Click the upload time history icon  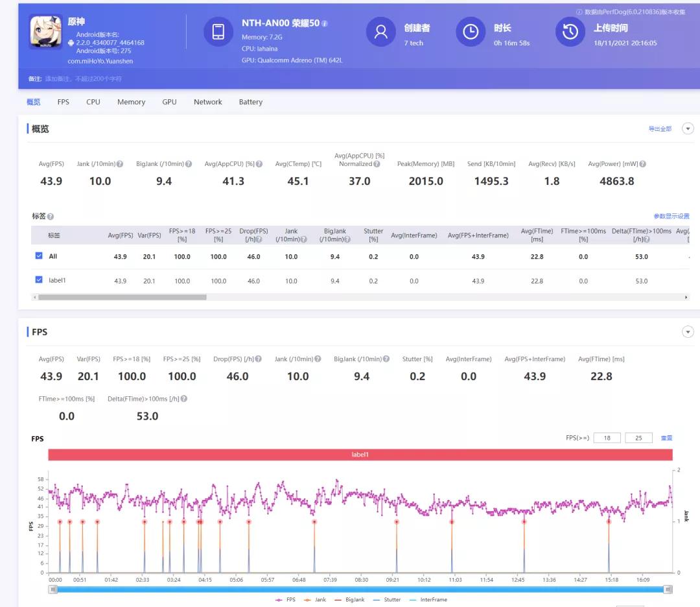[x=570, y=32]
